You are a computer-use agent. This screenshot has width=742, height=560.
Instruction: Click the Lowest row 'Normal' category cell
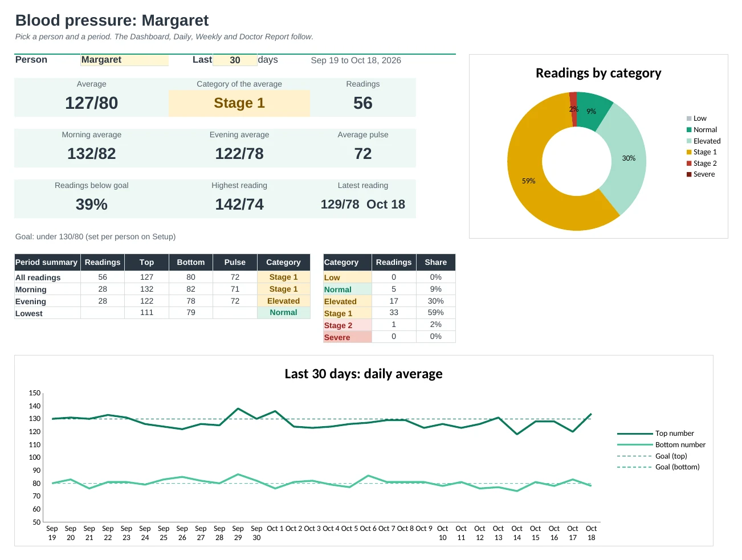[283, 313]
